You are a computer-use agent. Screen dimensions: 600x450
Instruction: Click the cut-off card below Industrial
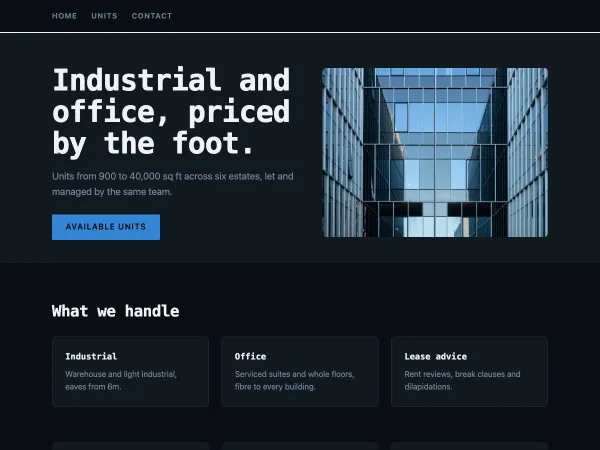[x=130, y=446]
